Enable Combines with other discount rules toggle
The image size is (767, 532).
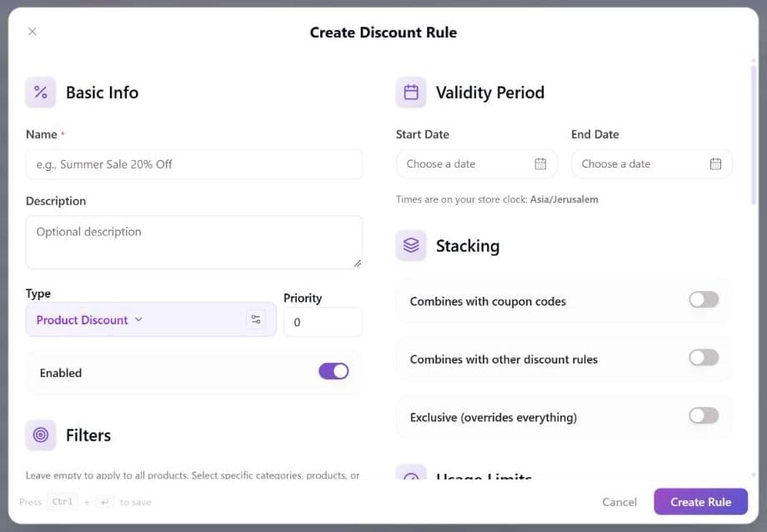click(x=704, y=358)
